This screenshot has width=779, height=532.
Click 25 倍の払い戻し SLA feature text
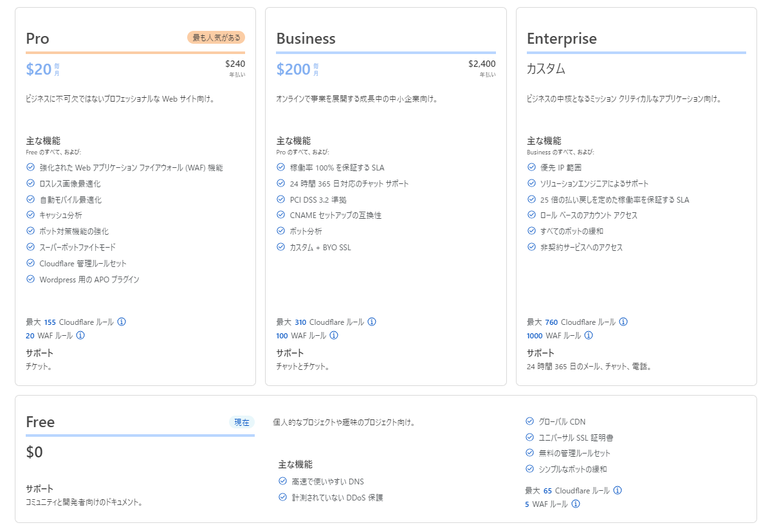point(614,199)
